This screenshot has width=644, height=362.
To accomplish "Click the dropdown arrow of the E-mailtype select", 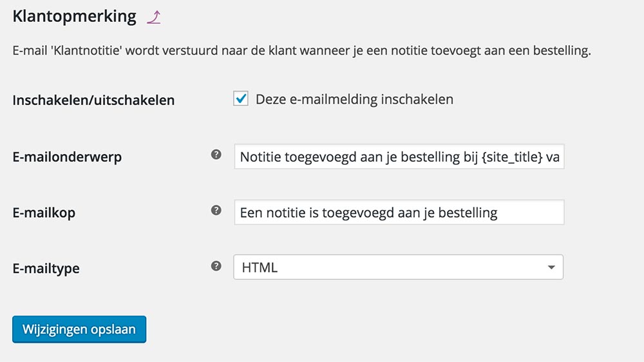I will pyautogui.click(x=551, y=267).
